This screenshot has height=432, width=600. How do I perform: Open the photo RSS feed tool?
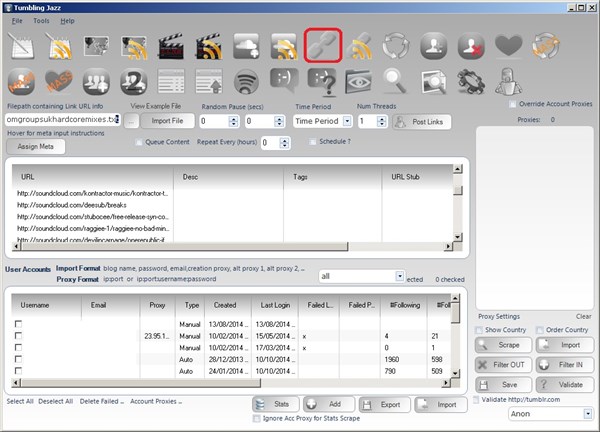pos(134,47)
